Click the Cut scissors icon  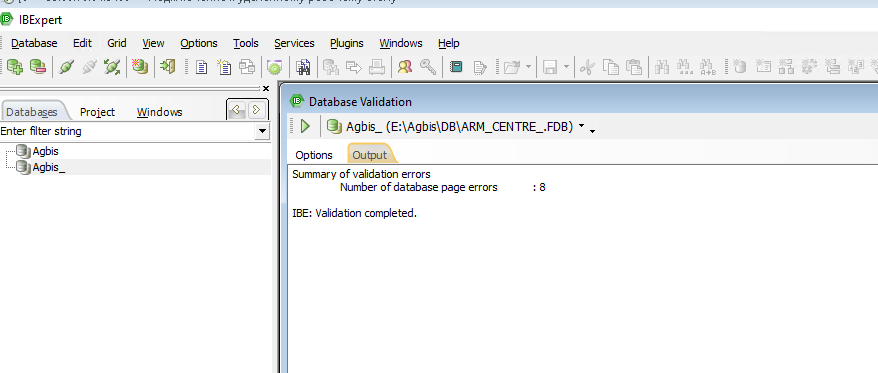click(587, 68)
